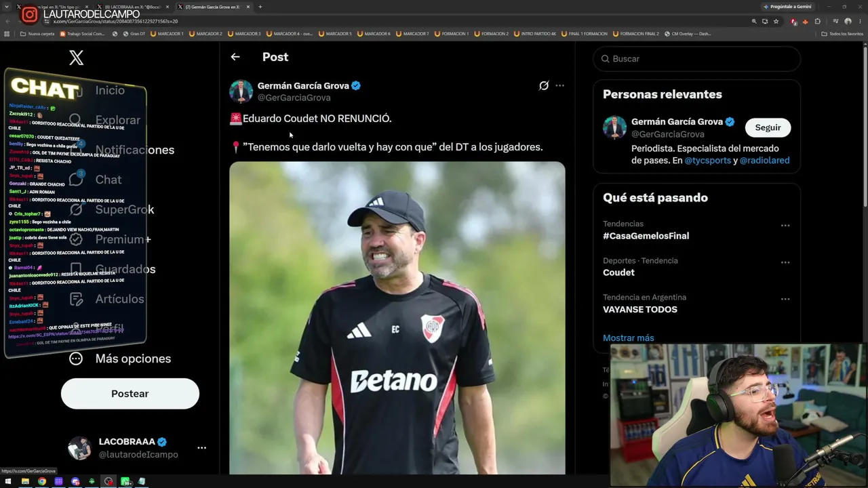
Task: Open the Todos los favoritos folder
Action: coord(842,34)
